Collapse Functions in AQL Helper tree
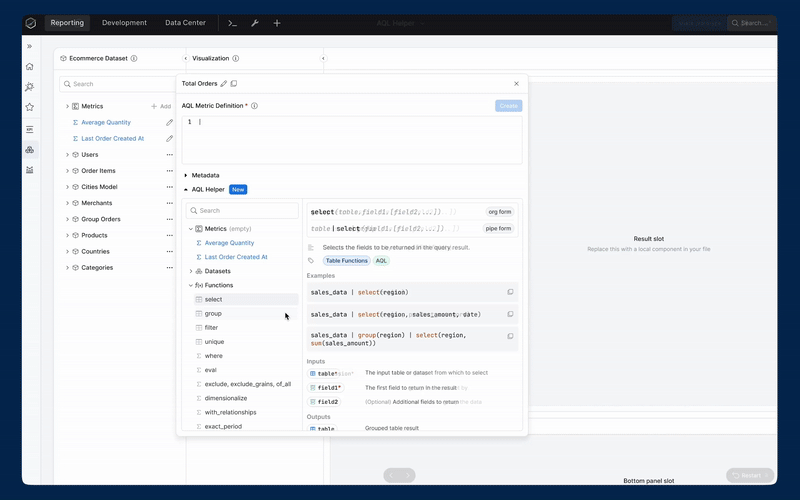 coord(191,285)
